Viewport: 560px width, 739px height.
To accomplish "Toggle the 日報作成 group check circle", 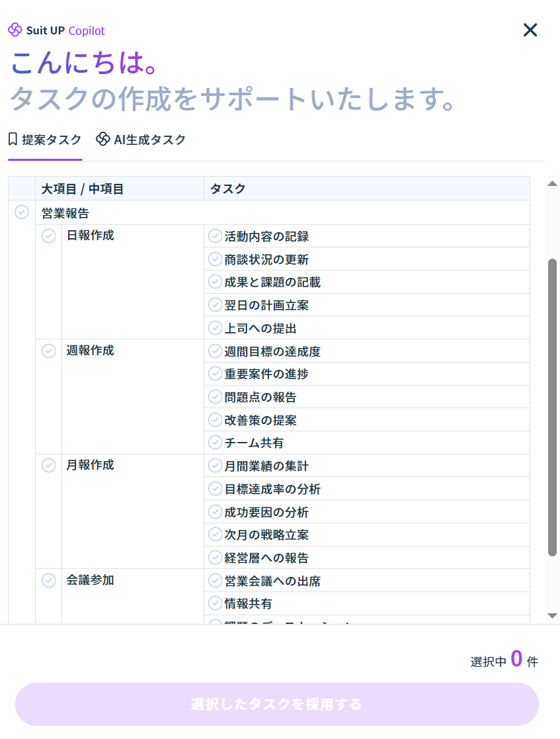I will pos(49,236).
